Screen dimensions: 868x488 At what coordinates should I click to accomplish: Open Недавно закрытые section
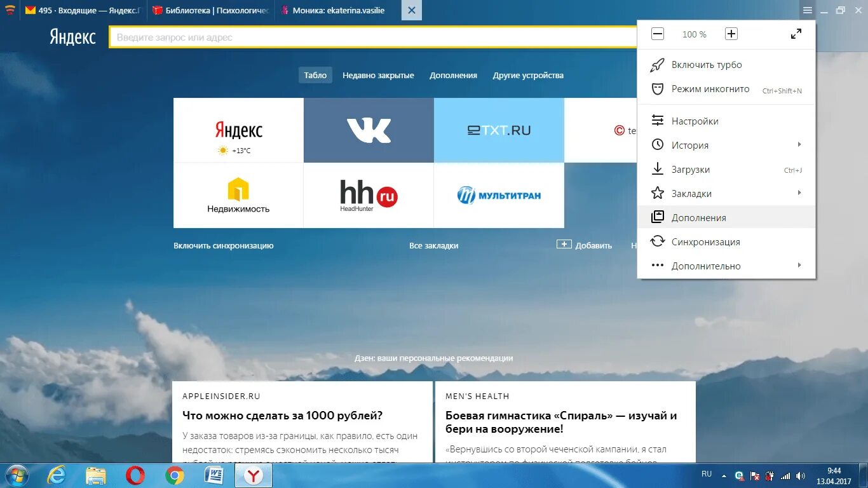click(x=378, y=75)
